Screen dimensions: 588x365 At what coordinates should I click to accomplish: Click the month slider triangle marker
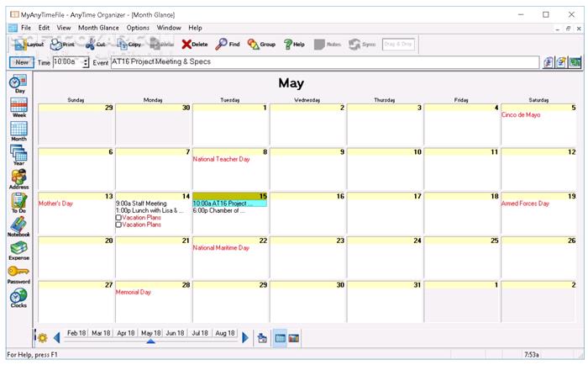click(x=150, y=341)
